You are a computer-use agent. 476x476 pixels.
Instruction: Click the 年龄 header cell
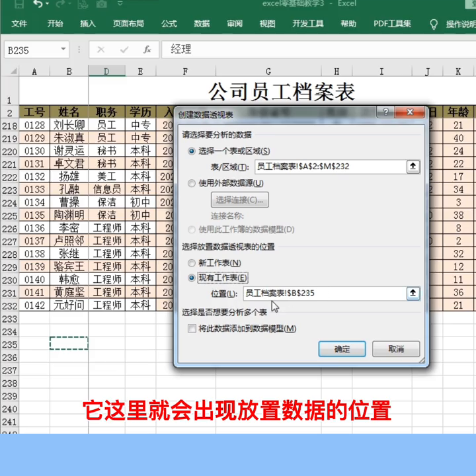pos(457,112)
